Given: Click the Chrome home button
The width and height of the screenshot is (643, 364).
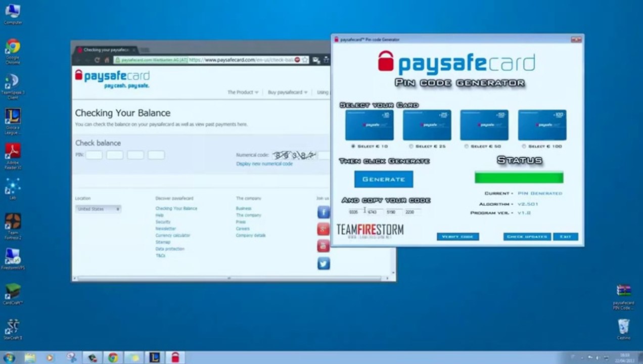Looking at the screenshot, I should pyautogui.click(x=107, y=60).
